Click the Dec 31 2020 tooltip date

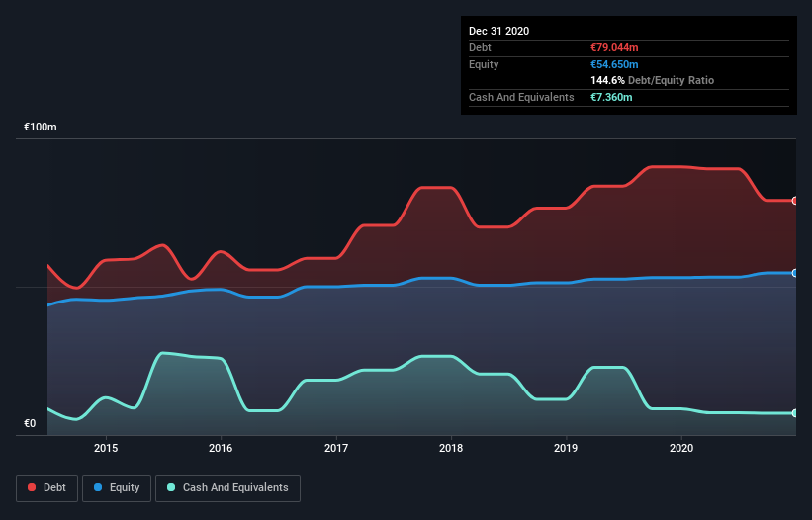point(499,31)
